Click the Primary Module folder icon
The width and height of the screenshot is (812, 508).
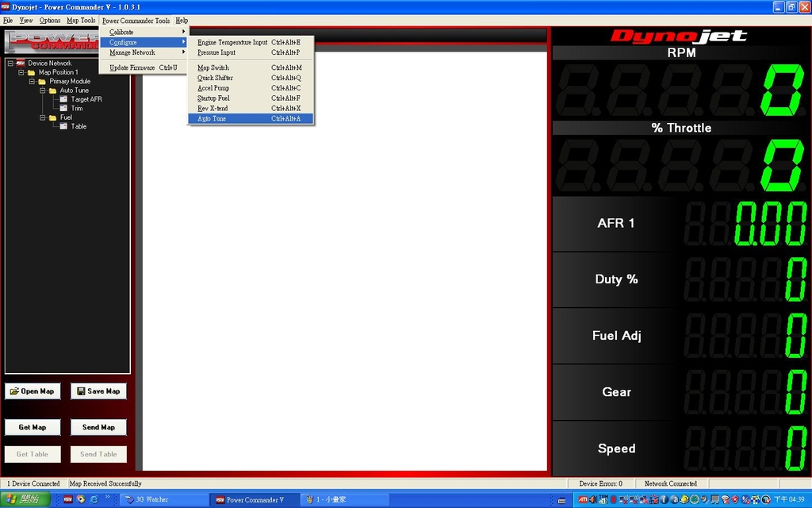point(42,82)
